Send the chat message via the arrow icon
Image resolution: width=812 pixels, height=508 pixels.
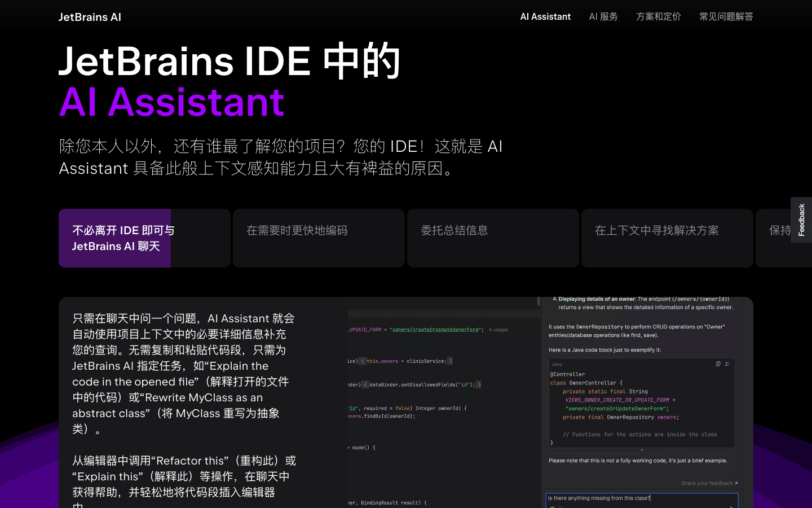pos(731,507)
